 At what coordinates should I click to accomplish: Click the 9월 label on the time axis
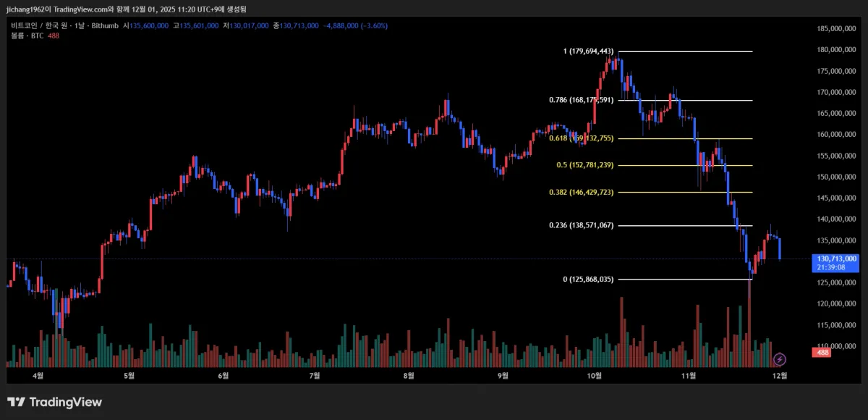(503, 376)
